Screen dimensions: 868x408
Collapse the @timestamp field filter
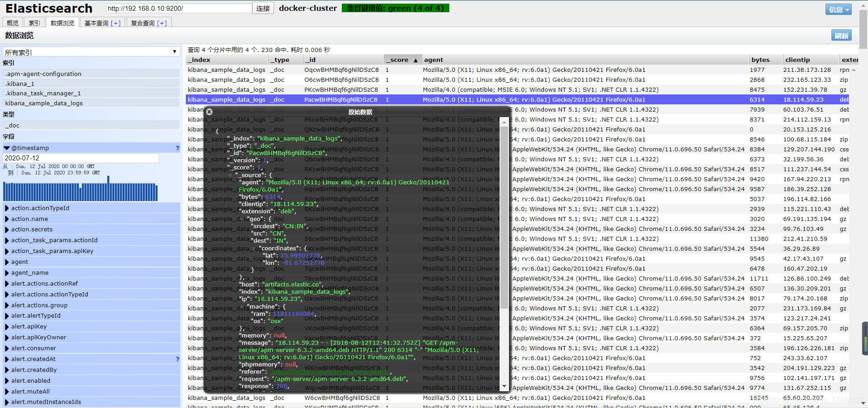coord(7,148)
